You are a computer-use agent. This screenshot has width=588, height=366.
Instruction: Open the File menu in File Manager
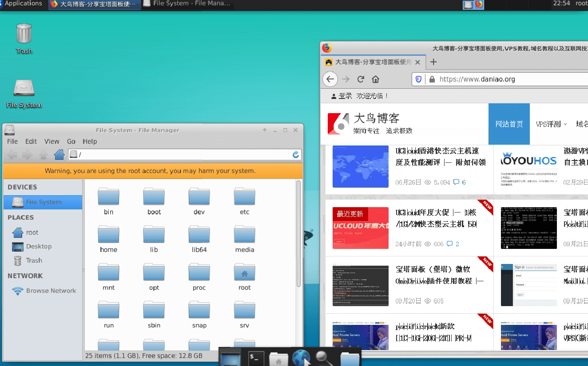(x=12, y=141)
